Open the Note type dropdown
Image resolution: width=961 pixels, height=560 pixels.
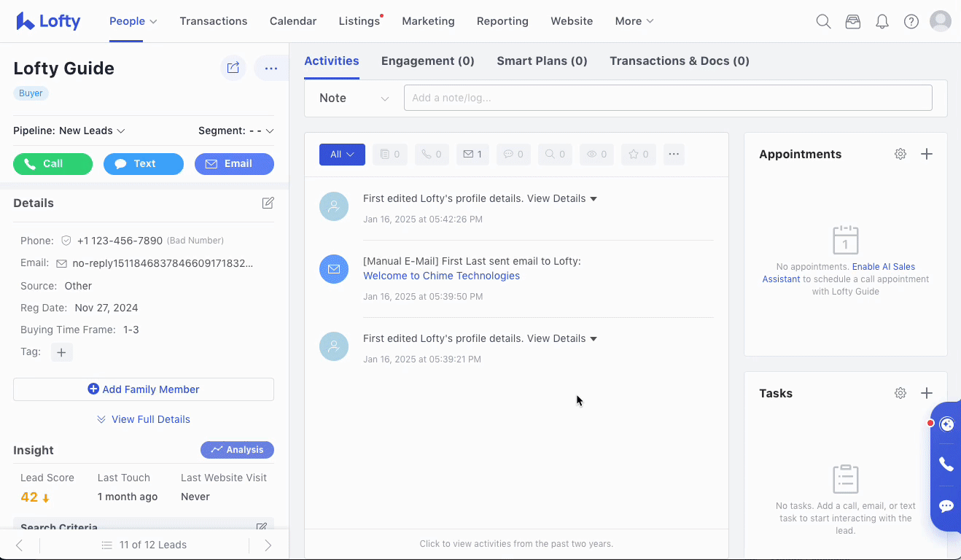pos(354,98)
